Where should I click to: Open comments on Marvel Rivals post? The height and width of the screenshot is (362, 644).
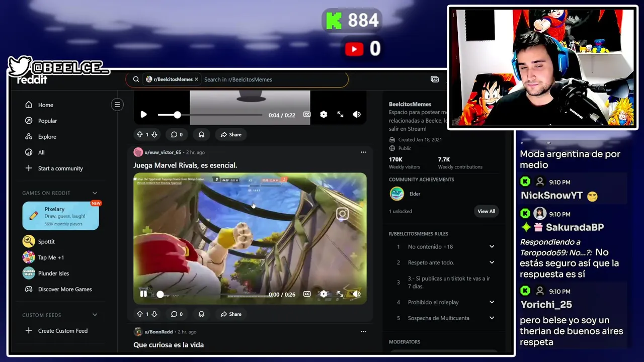(177, 314)
